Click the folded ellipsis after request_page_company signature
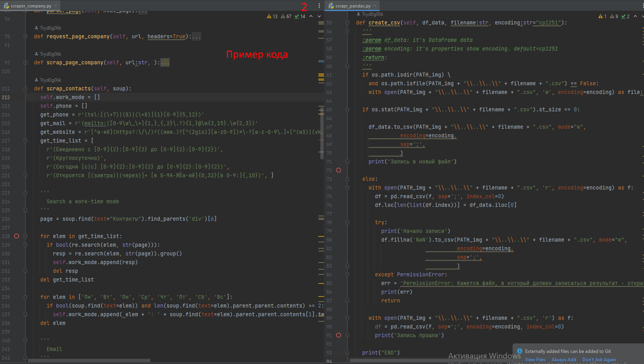The image size is (644, 364). (x=196, y=37)
